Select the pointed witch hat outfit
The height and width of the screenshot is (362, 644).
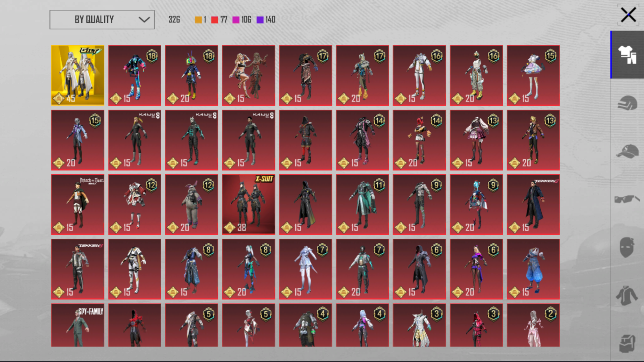(x=305, y=140)
